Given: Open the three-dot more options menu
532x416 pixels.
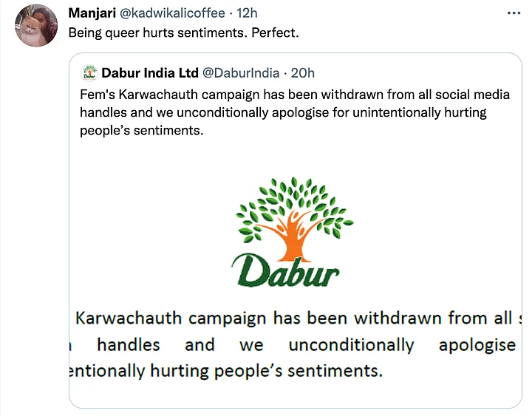Looking at the screenshot, I should tap(514, 13).
